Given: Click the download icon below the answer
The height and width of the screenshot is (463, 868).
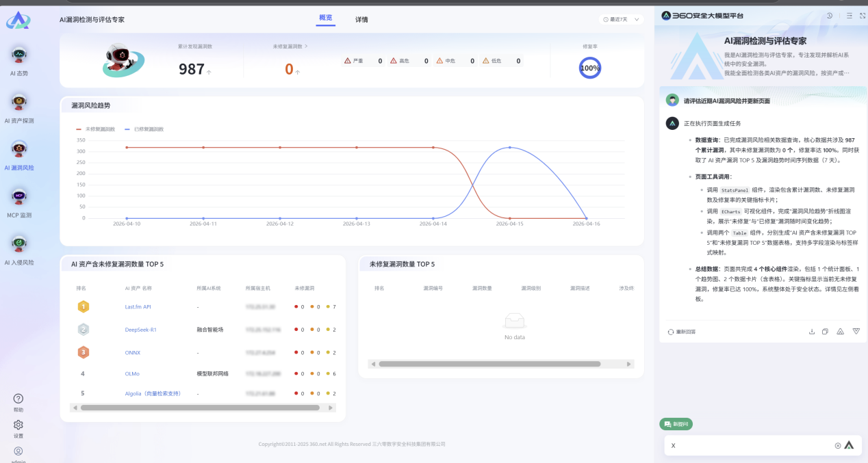Looking at the screenshot, I should tap(812, 332).
